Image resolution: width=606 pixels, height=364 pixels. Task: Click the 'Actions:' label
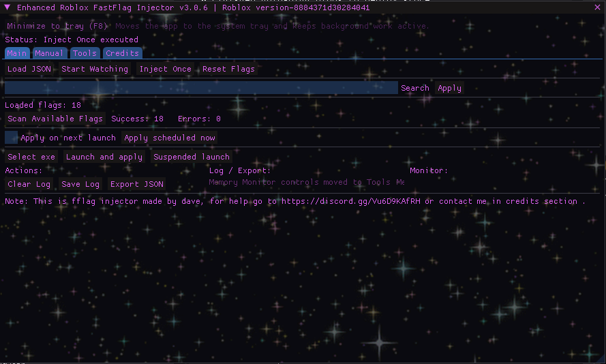[24, 170]
